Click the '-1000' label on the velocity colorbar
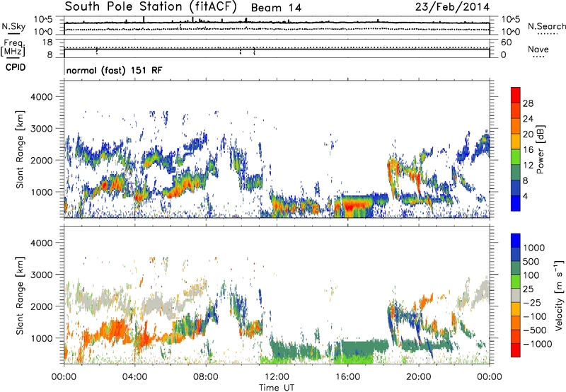 point(538,344)
